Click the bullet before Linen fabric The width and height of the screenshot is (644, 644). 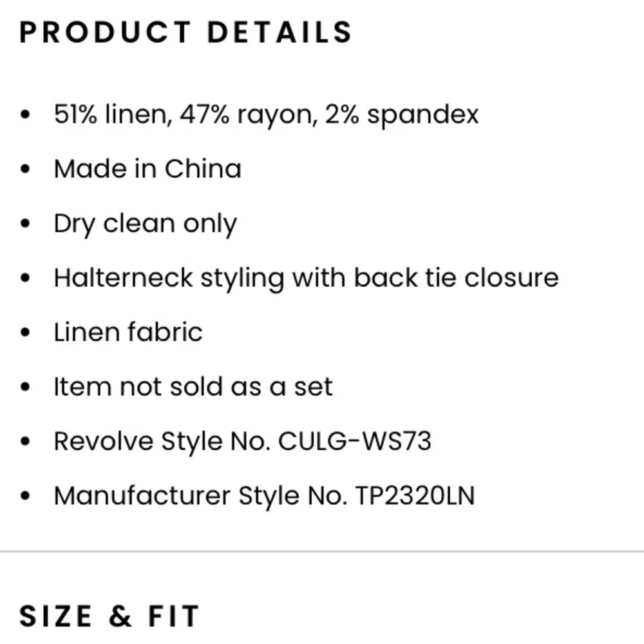(25, 332)
